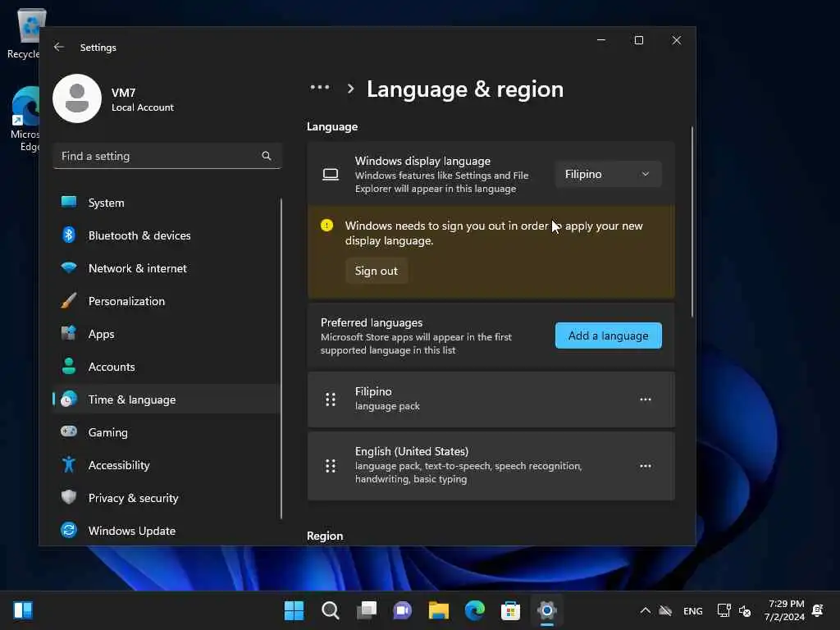Open the Chat app from the taskbar
The image size is (840, 630).
pos(402,610)
